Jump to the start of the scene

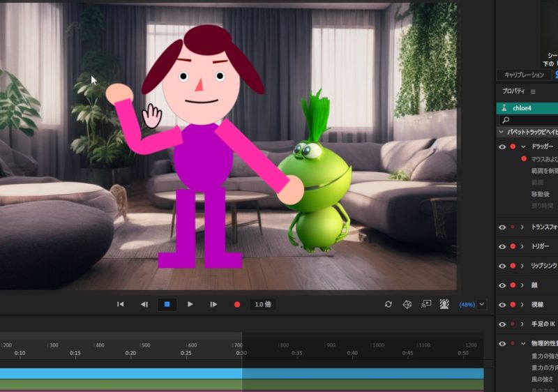(121, 304)
